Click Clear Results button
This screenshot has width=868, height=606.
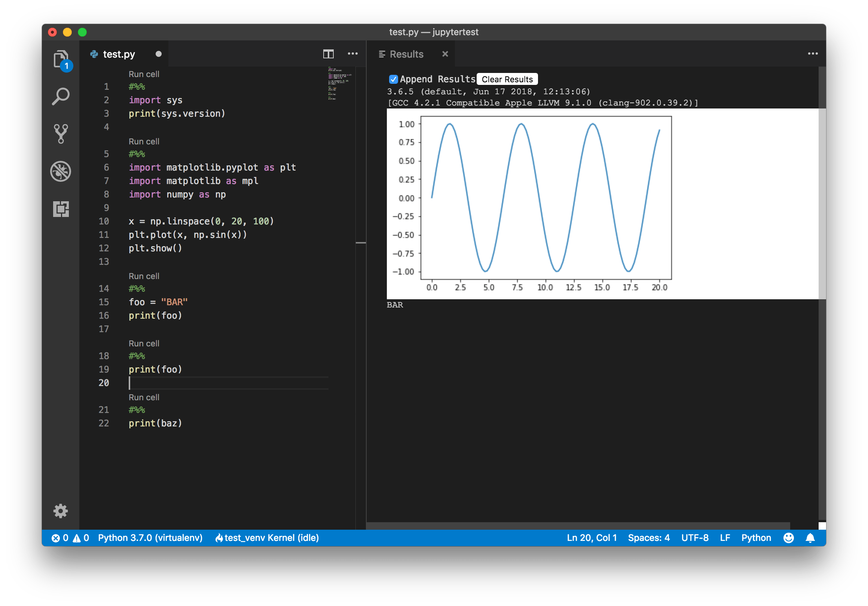507,79
